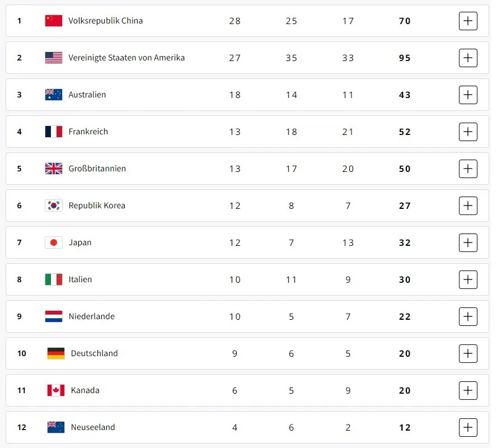
Task: Click the China flag icon
Action: click(x=54, y=21)
